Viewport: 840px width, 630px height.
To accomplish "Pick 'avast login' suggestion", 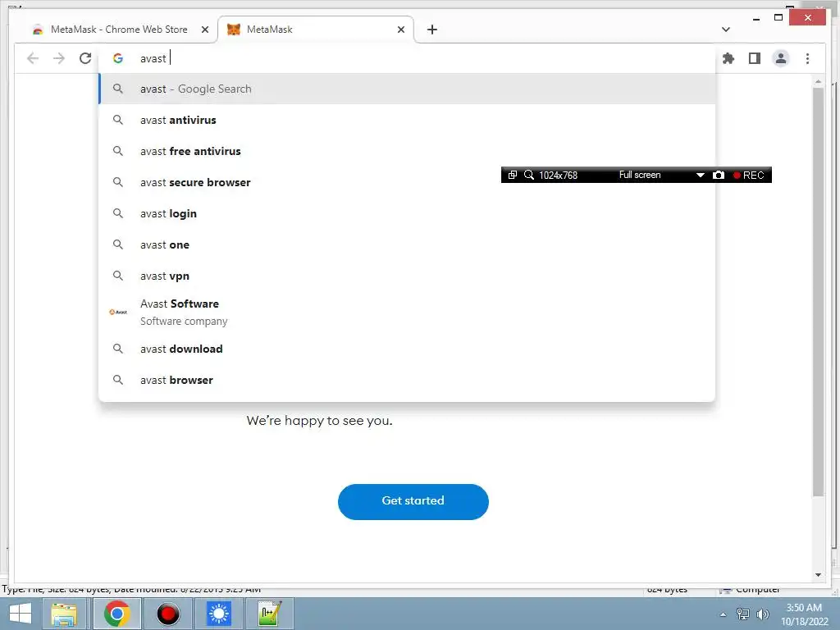I will (x=407, y=213).
